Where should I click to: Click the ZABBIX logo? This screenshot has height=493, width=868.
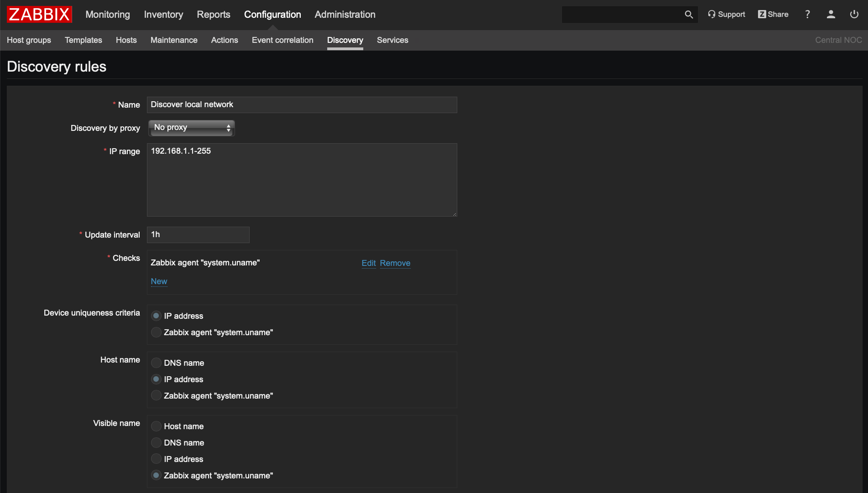(39, 14)
